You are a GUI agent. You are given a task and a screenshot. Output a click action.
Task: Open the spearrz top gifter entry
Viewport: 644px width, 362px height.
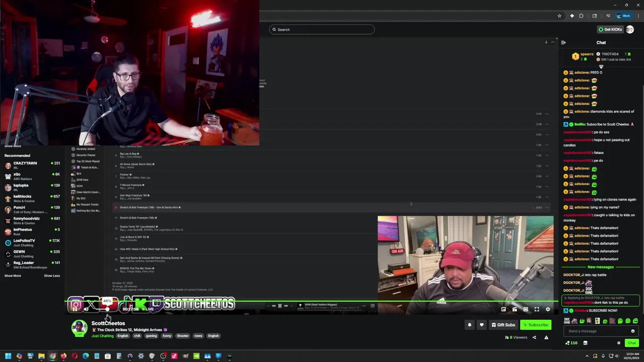pyautogui.click(x=584, y=56)
